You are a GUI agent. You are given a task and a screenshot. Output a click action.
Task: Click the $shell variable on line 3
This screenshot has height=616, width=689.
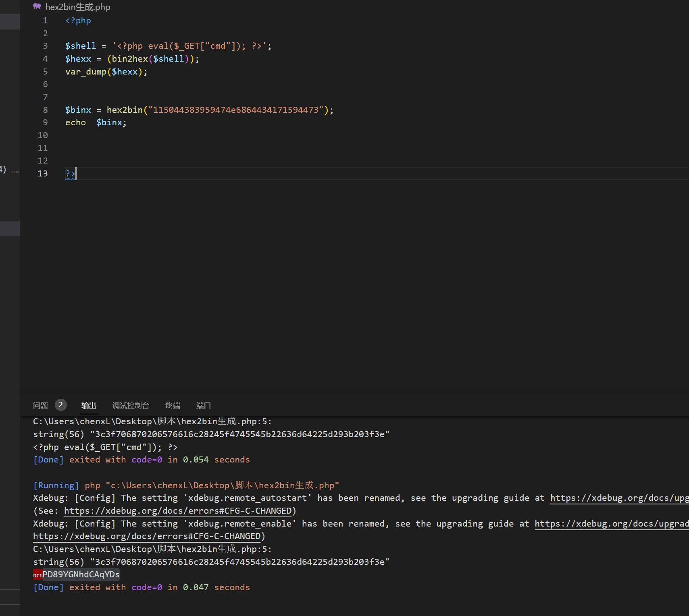click(x=81, y=46)
